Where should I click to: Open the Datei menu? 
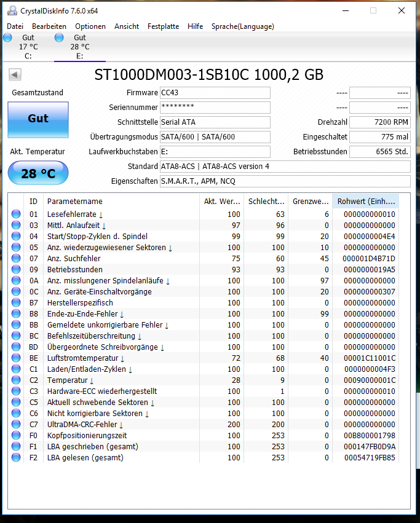[15, 26]
